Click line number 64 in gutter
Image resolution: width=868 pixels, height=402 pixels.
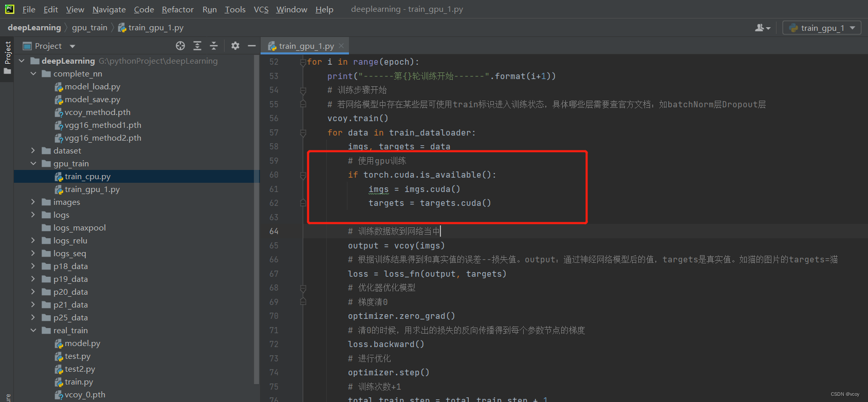tap(274, 231)
